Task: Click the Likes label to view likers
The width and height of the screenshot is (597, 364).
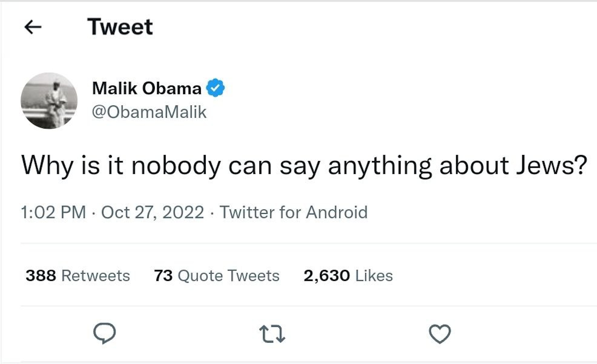Action: [374, 276]
